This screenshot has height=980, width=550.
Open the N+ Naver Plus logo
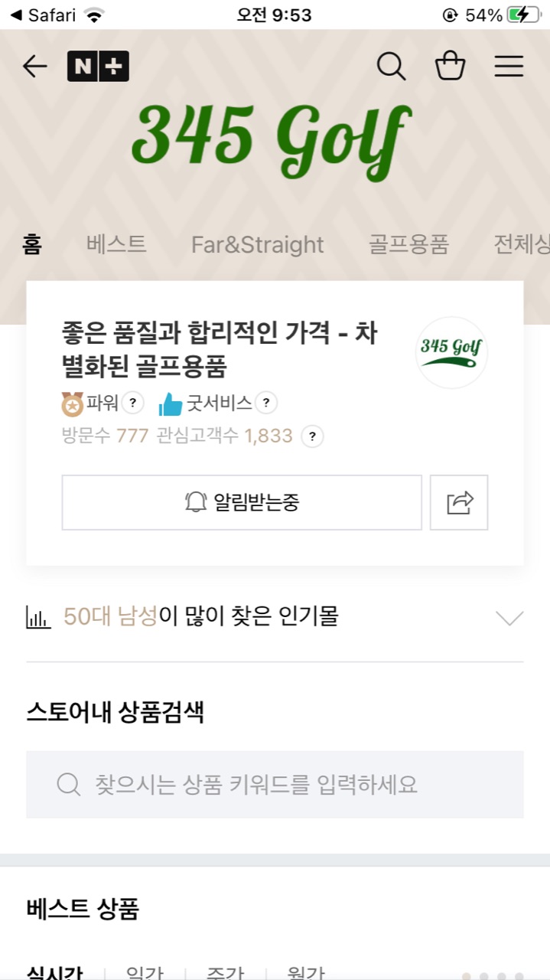point(98,67)
